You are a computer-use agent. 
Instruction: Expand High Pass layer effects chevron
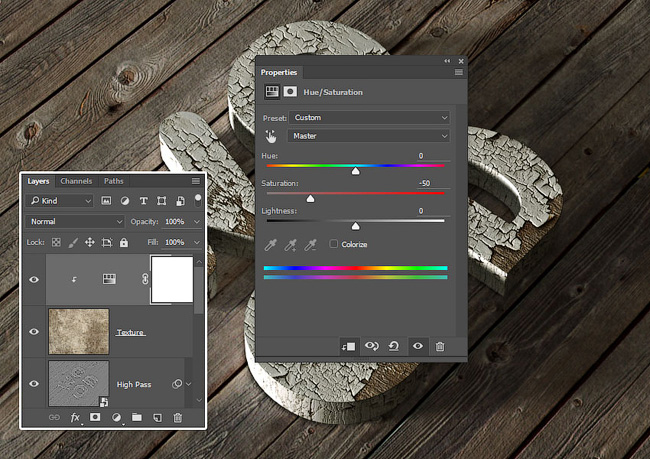tap(189, 384)
